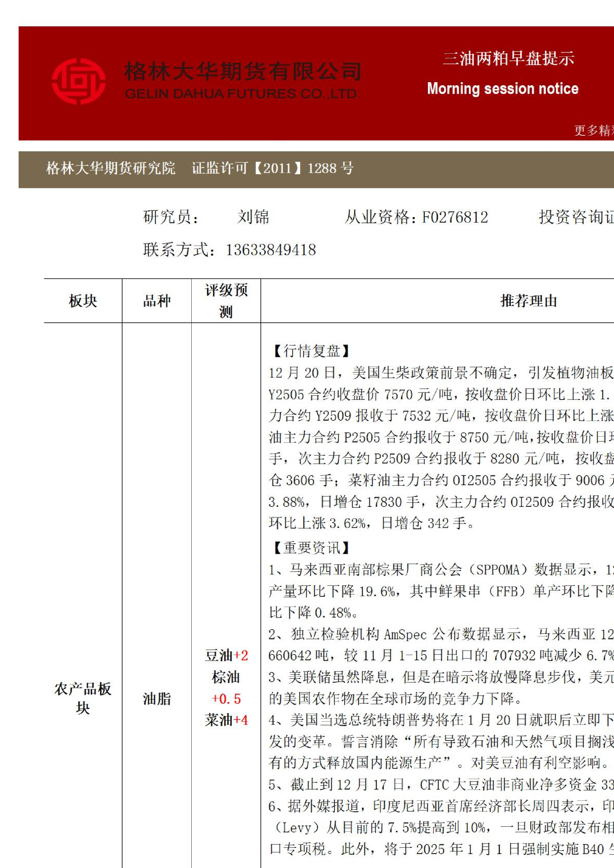
Task: Click the 更多精 link in the banner
Action: (593, 130)
